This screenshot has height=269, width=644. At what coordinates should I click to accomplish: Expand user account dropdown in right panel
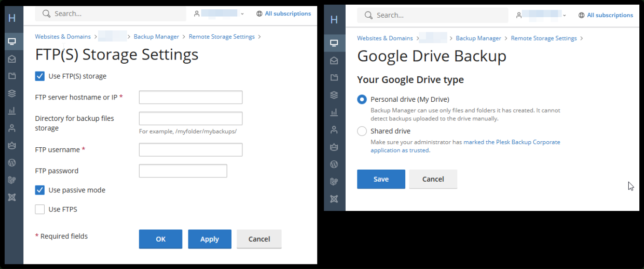point(541,15)
